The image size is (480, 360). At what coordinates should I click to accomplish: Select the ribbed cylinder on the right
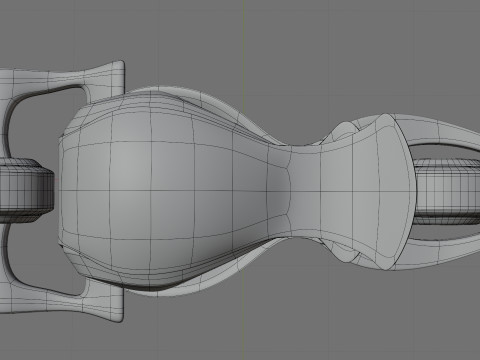click(448, 192)
